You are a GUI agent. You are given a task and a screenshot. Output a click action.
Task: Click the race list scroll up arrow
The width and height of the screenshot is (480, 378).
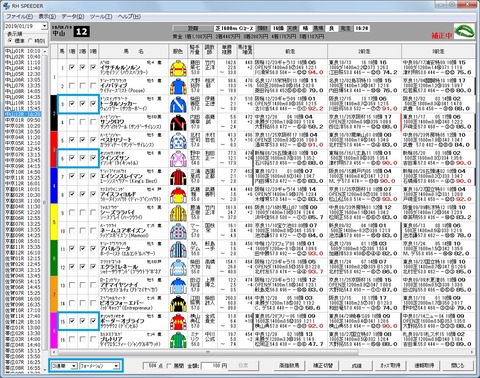pyautogui.click(x=45, y=50)
